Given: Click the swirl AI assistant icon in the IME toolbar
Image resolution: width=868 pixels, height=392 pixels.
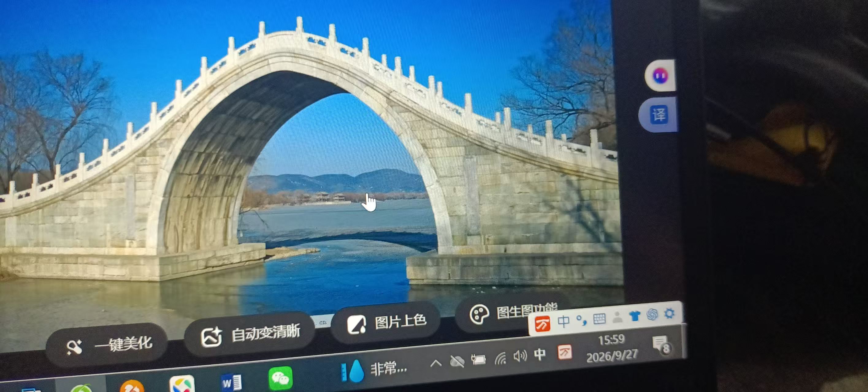Looking at the screenshot, I should pyautogui.click(x=652, y=314).
